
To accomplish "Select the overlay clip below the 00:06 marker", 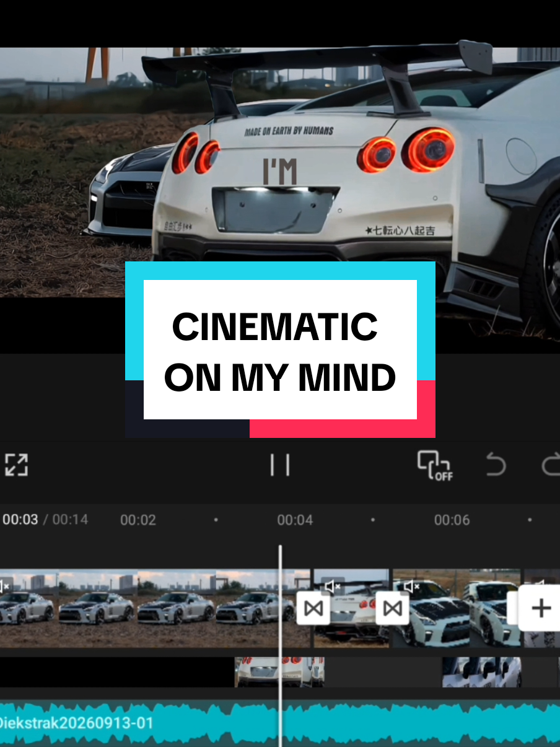I will click(481, 672).
